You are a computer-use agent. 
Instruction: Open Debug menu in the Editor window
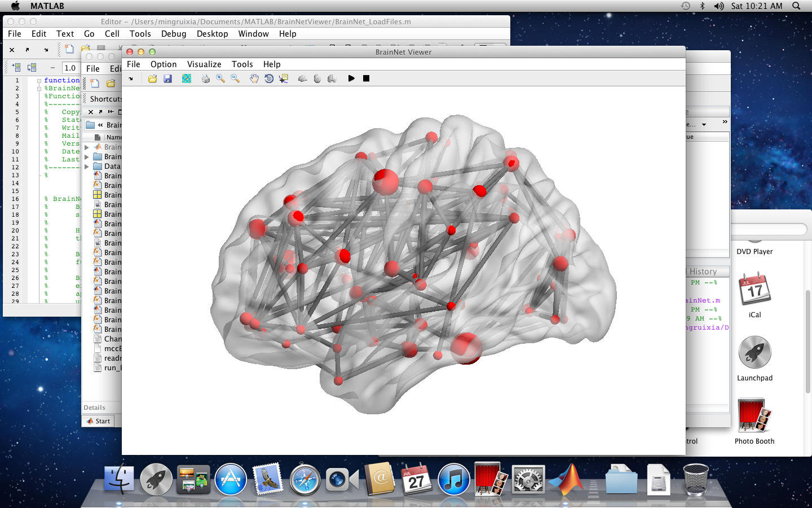tap(174, 34)
